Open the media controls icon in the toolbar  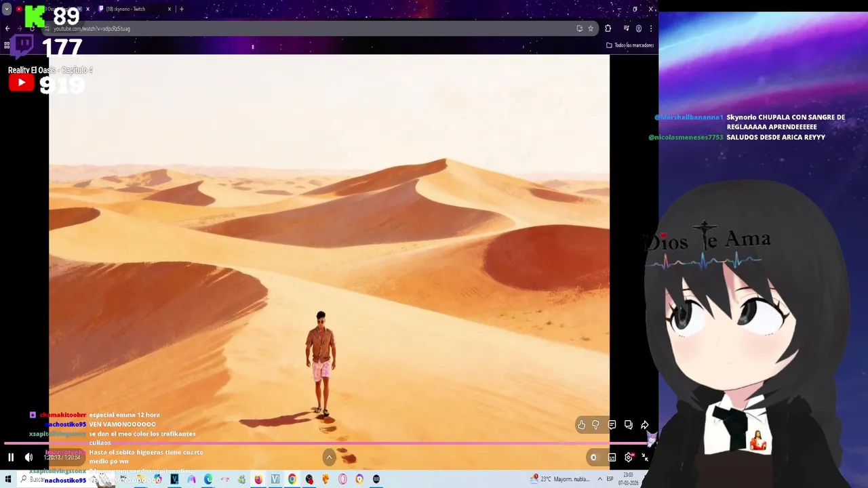click(x=626, y=28)
